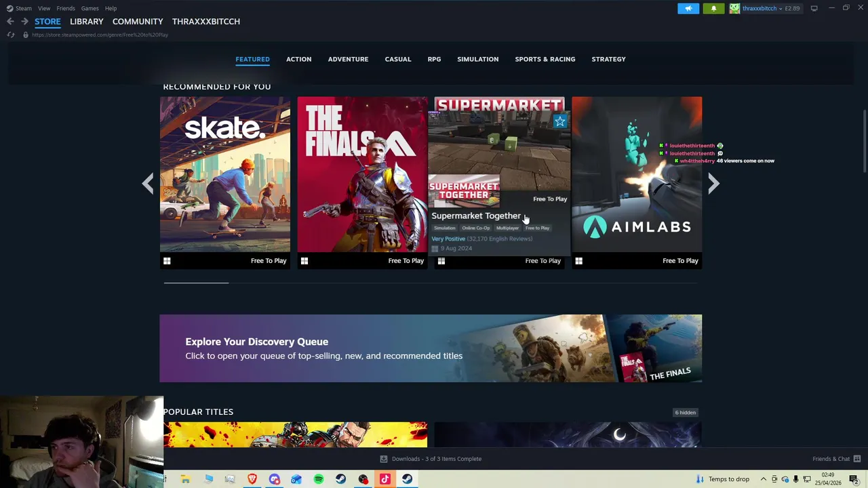Select the ACTION genre tab
Screen dimensions: 868x488
pyautogui.click(x=298, y=59)
